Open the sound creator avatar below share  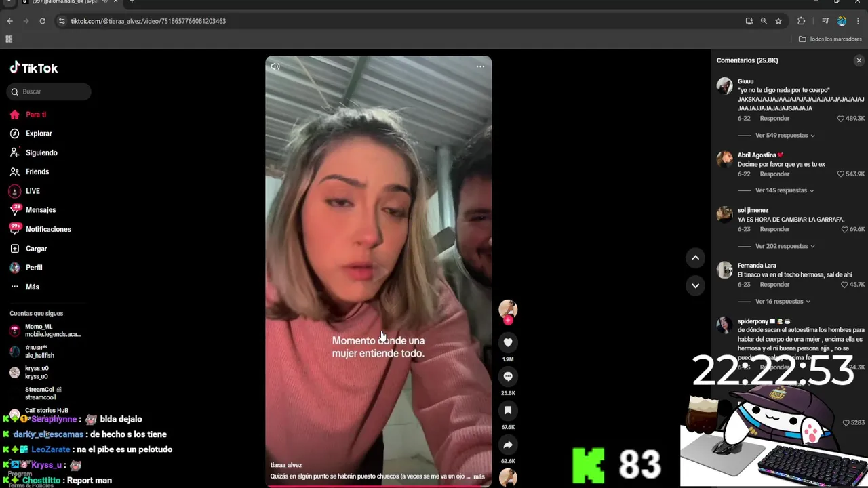point(508,477)
